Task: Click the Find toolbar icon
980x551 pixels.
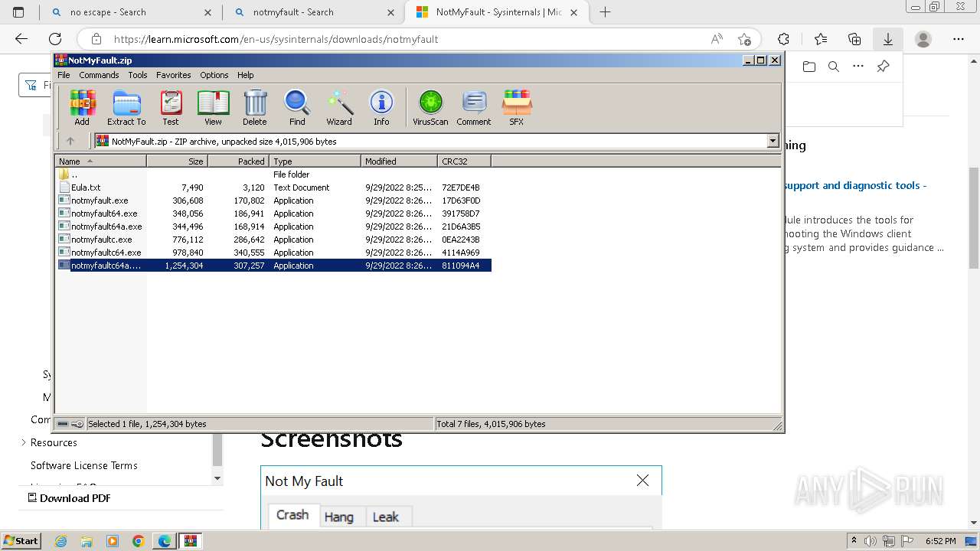Action: click(297, 108)
